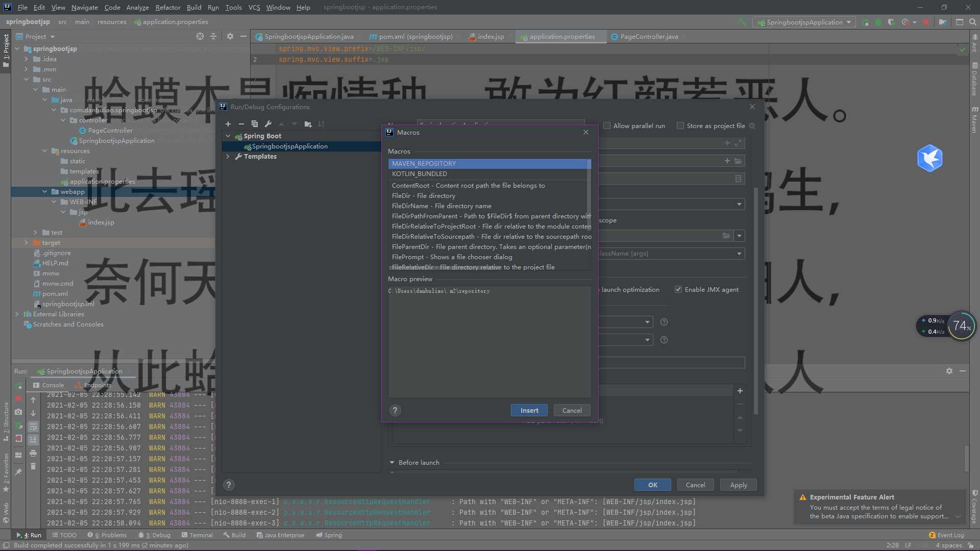
Task: Switch to Endpoints tab in Run panel
Action: (93, 385)
